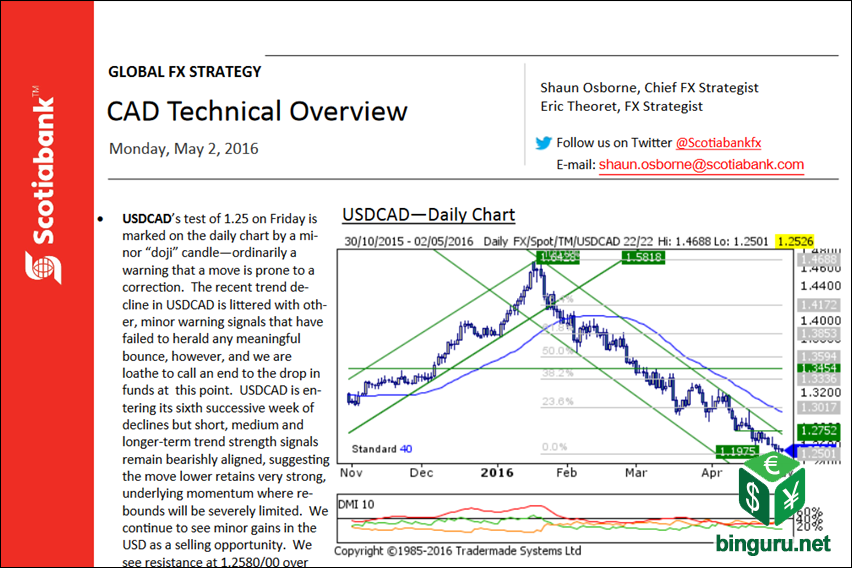Click the 'Dec' axis label
Viewport: 852px width, 568px height.
[x=421, y=472]
